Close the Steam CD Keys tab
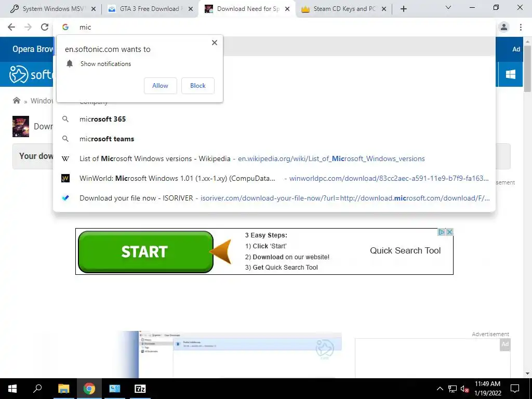Viewport: 532px width, 399px height. pyautogui.click(x=384, y=9)
